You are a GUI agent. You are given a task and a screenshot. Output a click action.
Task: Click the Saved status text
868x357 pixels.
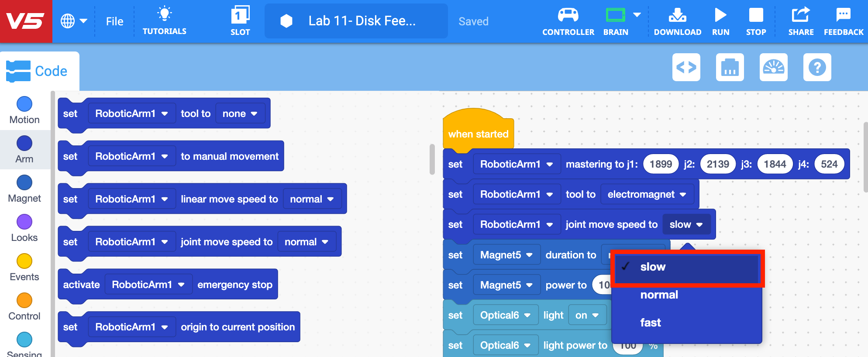coord(473,21)
